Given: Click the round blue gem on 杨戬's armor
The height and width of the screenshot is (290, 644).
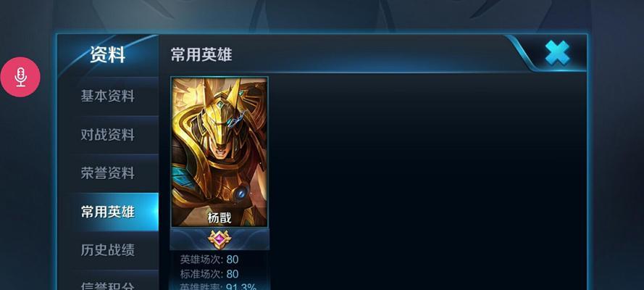Looking at the screenshot, I should pos(243,193).
